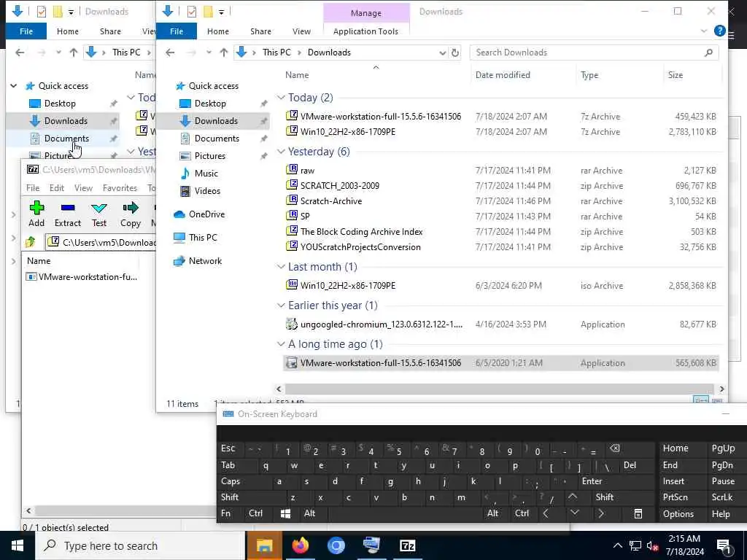Open address bar history dropdown

click(442, 52)
